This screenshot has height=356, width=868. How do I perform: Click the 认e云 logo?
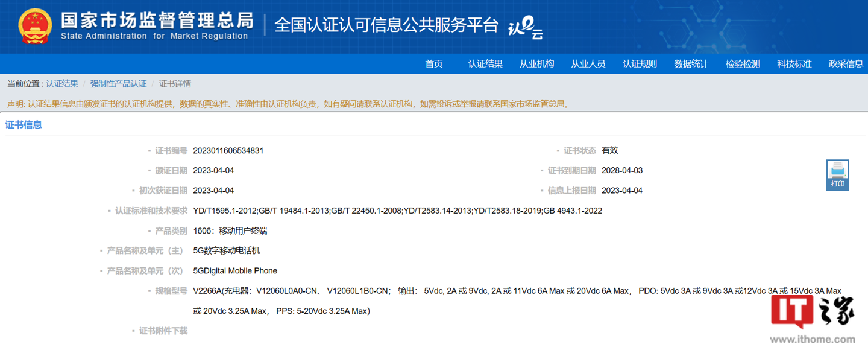click(x=526, y=28)
